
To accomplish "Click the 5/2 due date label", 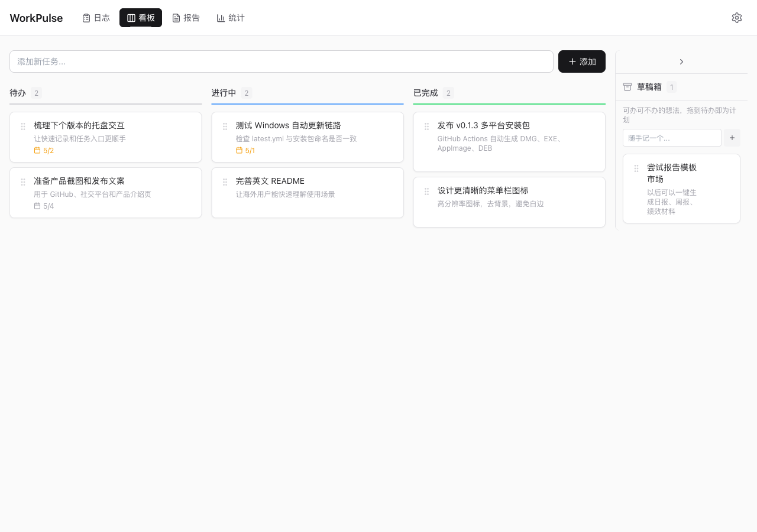I will [x=48, y=151].
